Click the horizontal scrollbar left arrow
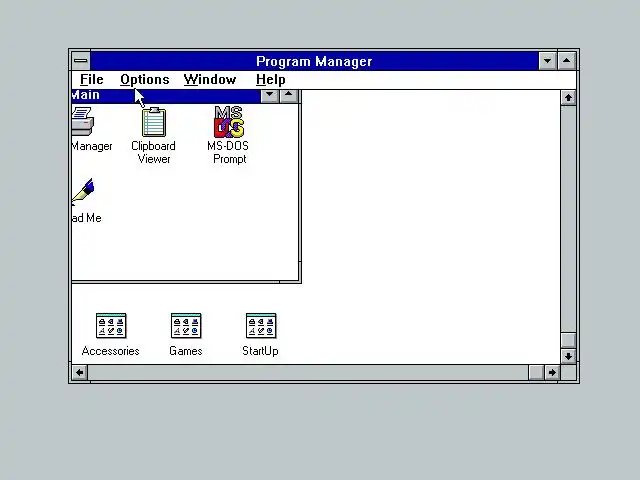This screenshot has width=640, height=480. click(80, 373)
